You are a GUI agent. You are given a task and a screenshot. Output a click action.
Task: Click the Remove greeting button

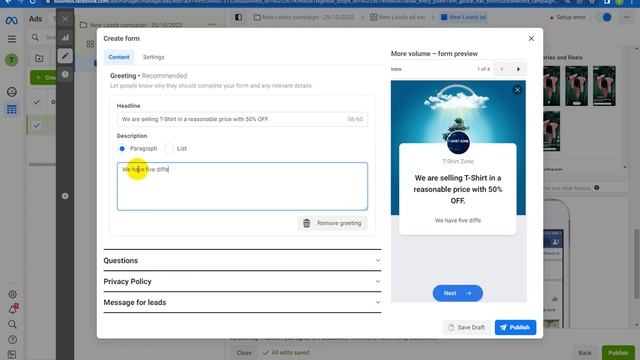(332, 223)
